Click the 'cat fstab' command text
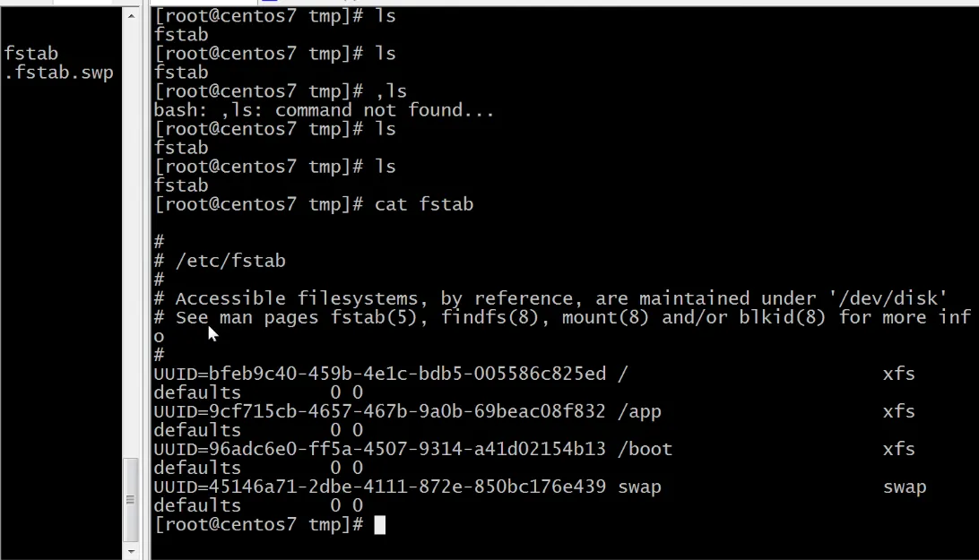 pyautogui.click(x=424, y=205)
